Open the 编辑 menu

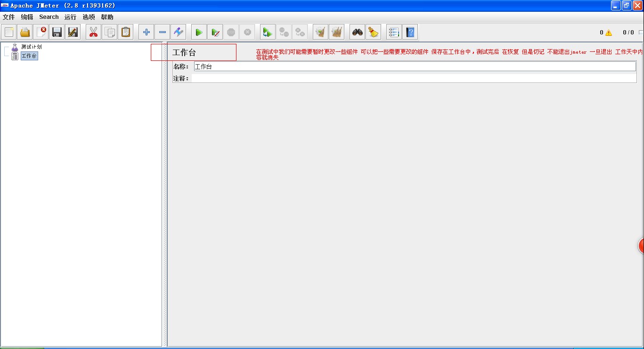[27, 17]
